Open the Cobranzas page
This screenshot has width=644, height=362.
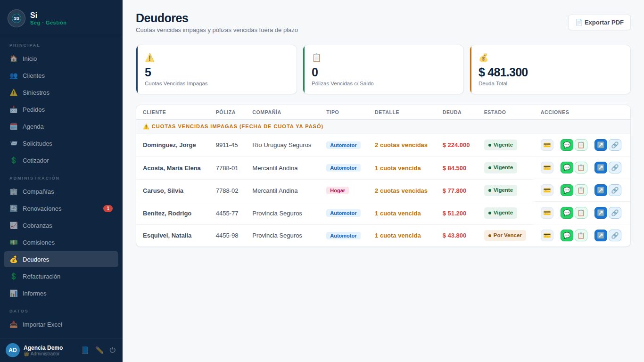point(61,226)
